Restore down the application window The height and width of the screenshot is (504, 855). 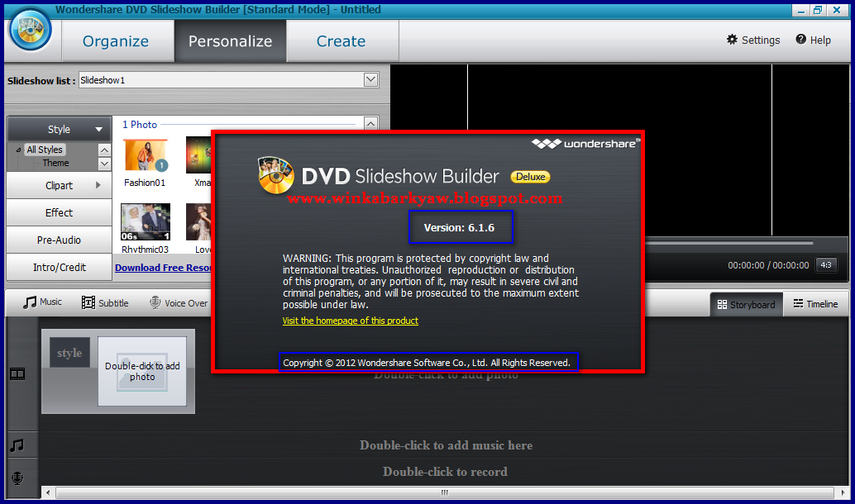(817, 10)
